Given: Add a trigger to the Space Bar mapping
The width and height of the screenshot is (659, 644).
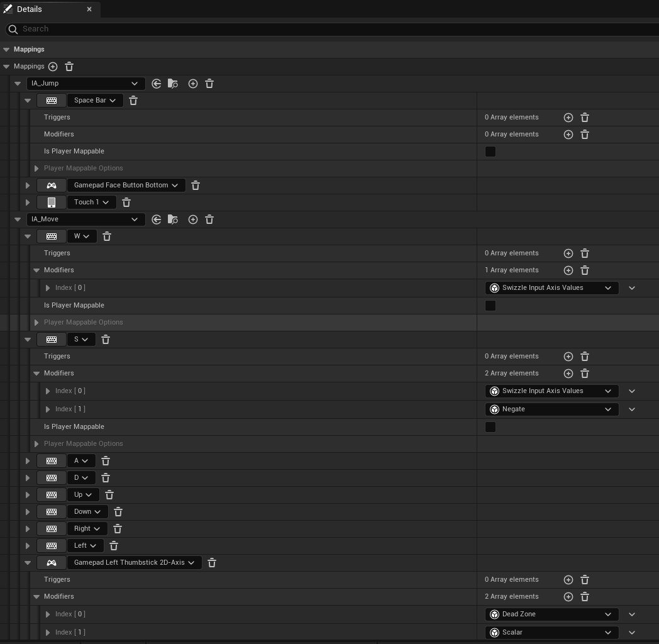Looking at the screenshot, I should coord(568,117).
